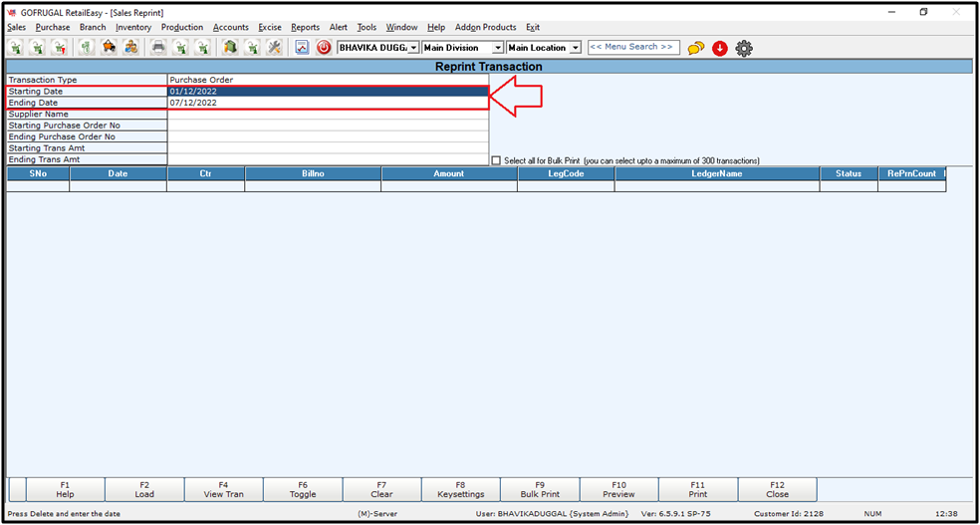This screenshot has width=980, height=525.
Task: Open the yellow chat bubbles icon
Action: [x=696, y=48]
